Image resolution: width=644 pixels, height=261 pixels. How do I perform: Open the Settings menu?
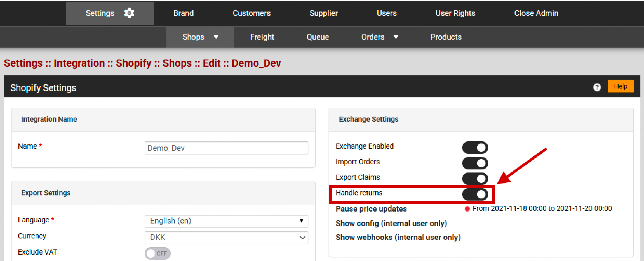point(110,13)
